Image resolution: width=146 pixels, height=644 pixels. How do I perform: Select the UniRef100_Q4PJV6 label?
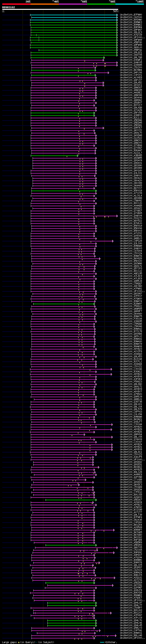point(131,72)
